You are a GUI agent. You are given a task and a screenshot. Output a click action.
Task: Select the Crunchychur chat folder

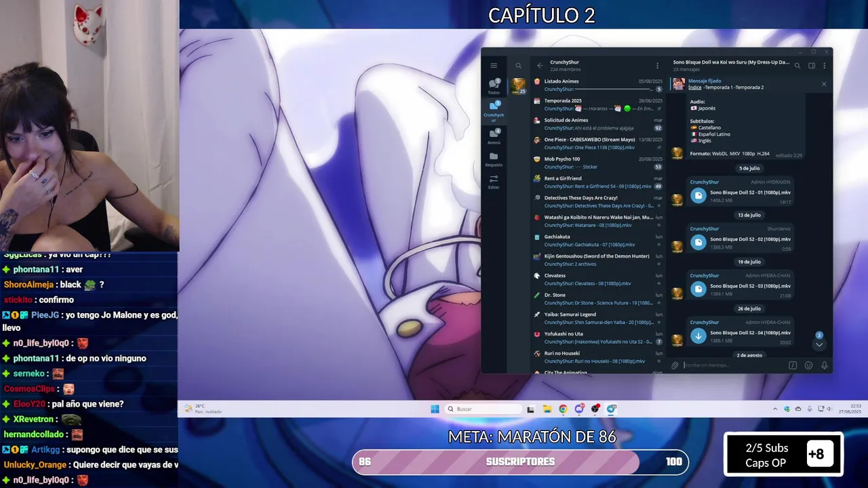[494, 111]
